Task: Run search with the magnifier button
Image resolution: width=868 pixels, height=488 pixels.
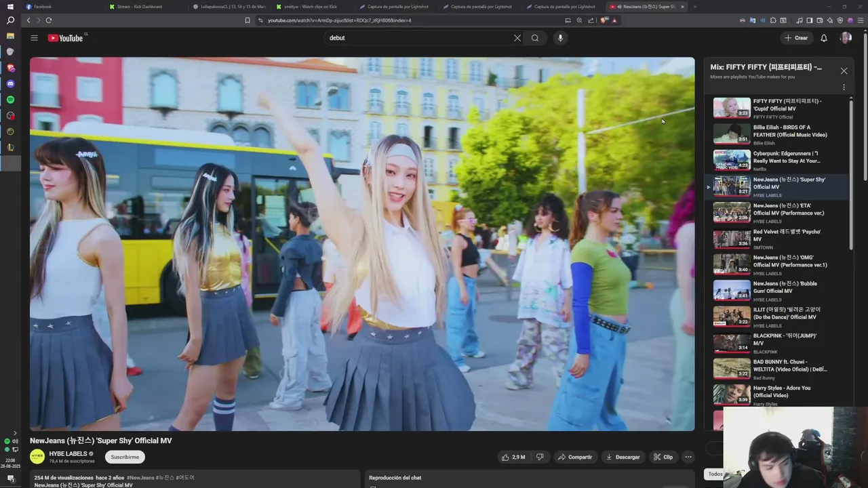Action: pos(535,38)
